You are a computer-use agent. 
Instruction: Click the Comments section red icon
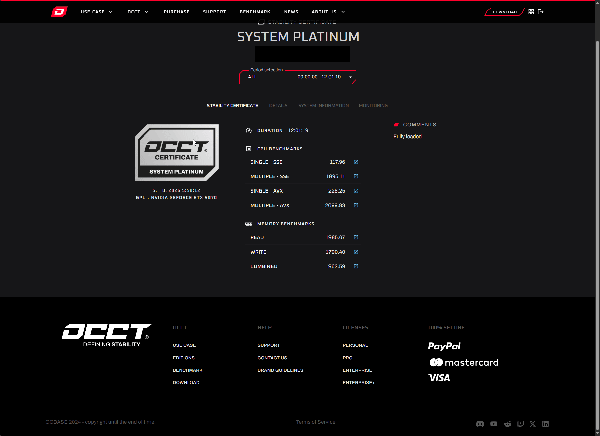[396, 125]
